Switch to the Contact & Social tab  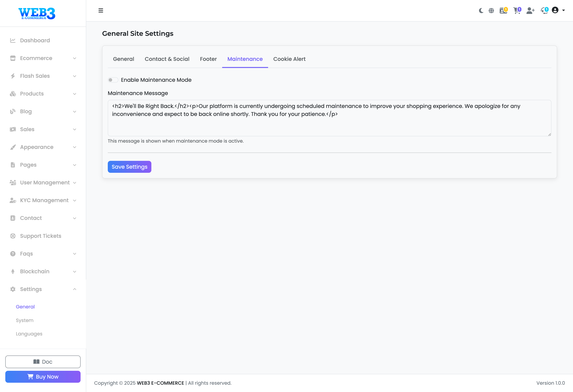(167, 59)
